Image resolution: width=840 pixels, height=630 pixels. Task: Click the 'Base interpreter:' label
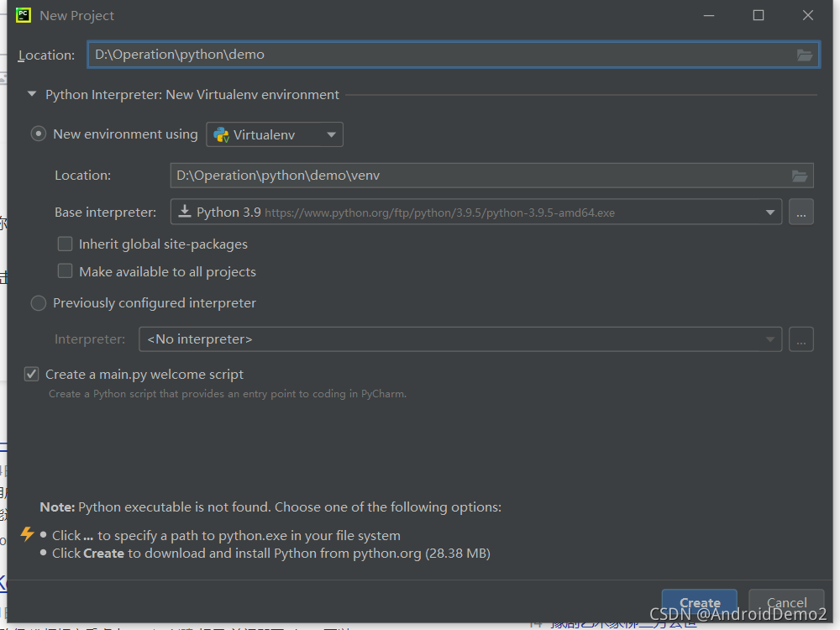point(106,213)
